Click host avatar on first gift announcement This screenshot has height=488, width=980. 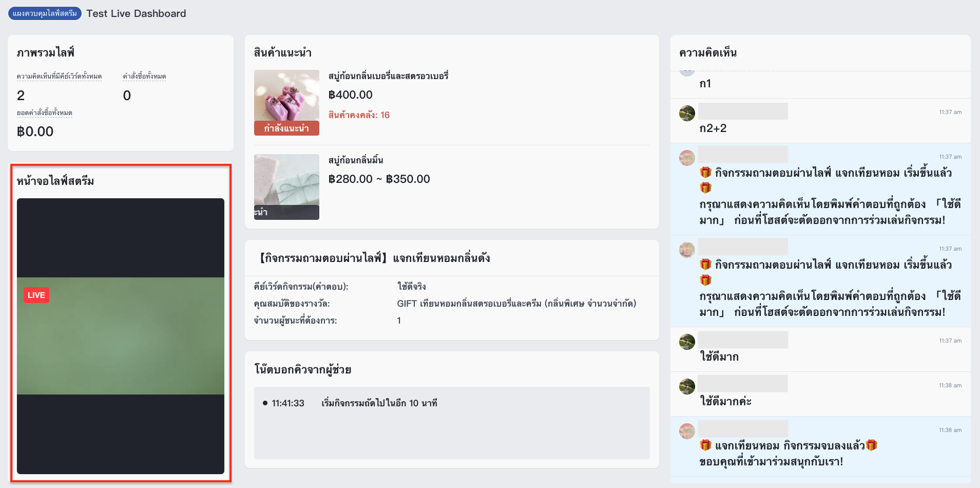(x=687, y=158)
